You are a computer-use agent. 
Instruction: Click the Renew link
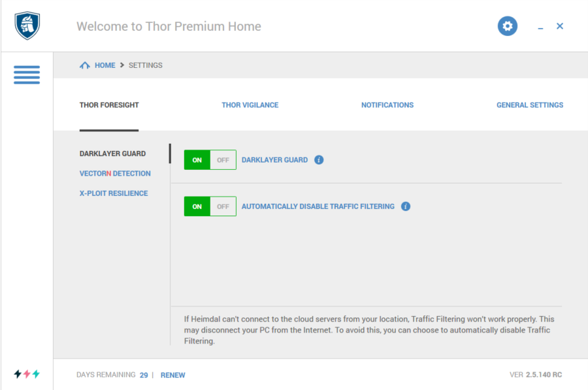(x=172, y=375)
